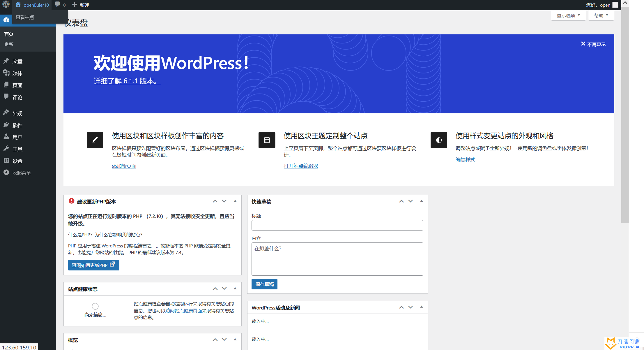Click the plus icon for 新建
This screenshot has height=350, width=644.
coord(75,4)
